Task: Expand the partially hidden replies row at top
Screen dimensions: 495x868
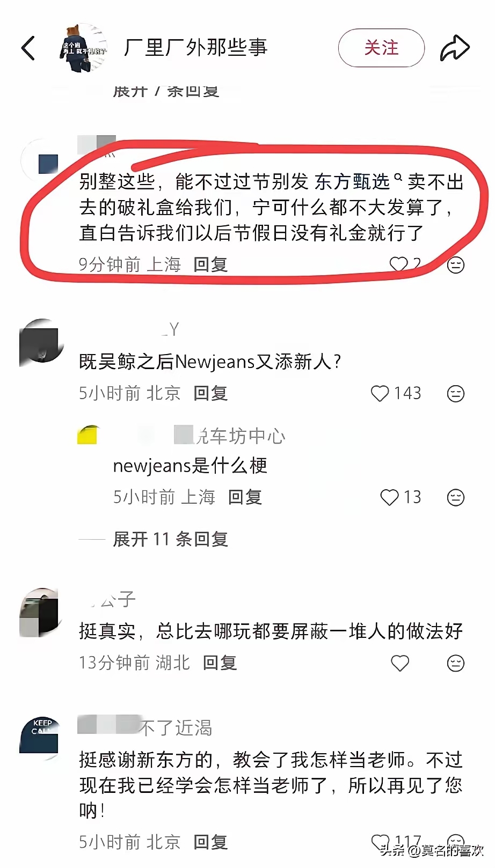Action: click(166, 91)
